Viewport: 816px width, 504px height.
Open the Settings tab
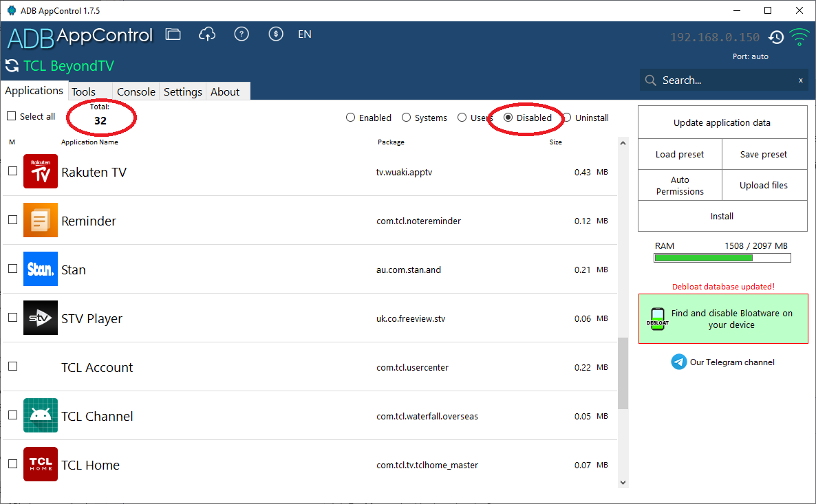(x=182, y=91)
